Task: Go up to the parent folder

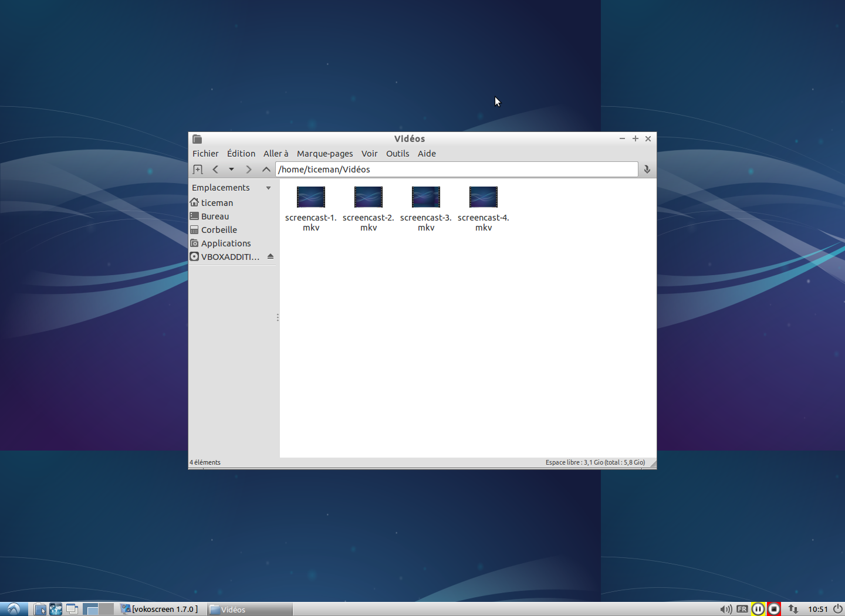Action: click(266, 170)
